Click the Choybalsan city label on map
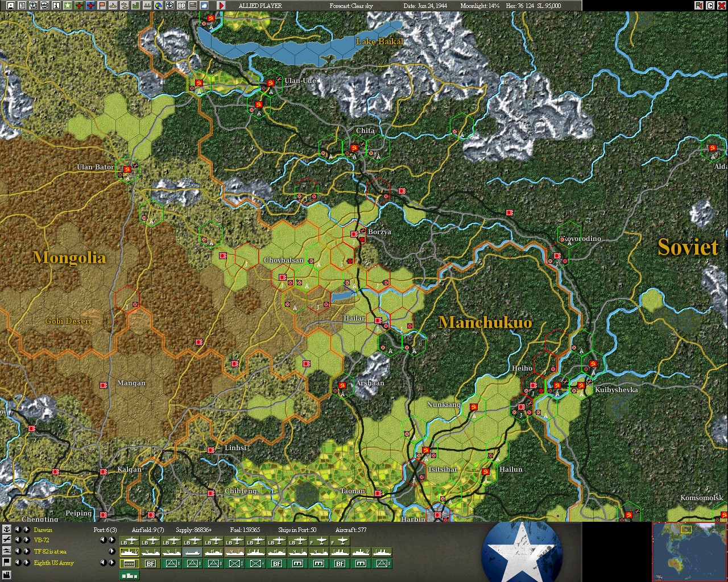Image resolution: width=728 pixels, height=582 pixels. pyautogui.click(x=283, y=260)
